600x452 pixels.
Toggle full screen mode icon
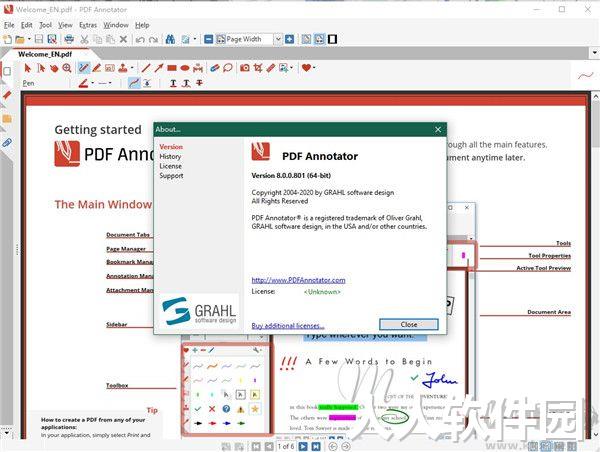333,39
